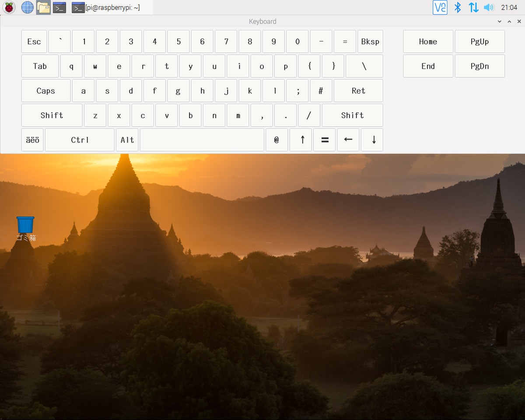The height and width of the screenshot is (420, 525).
Task: Tap the forward slash key
Action: pos(309,115)
